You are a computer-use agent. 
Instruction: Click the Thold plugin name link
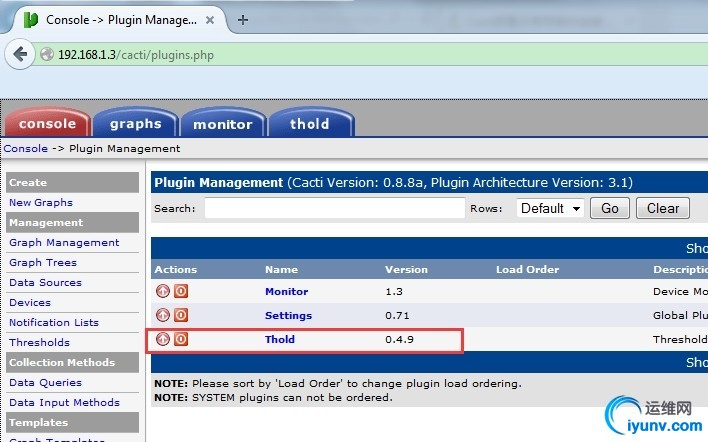click(279, 340)
